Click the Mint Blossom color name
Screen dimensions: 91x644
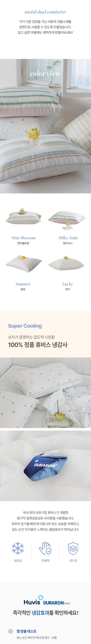click(x=23, y=238)
